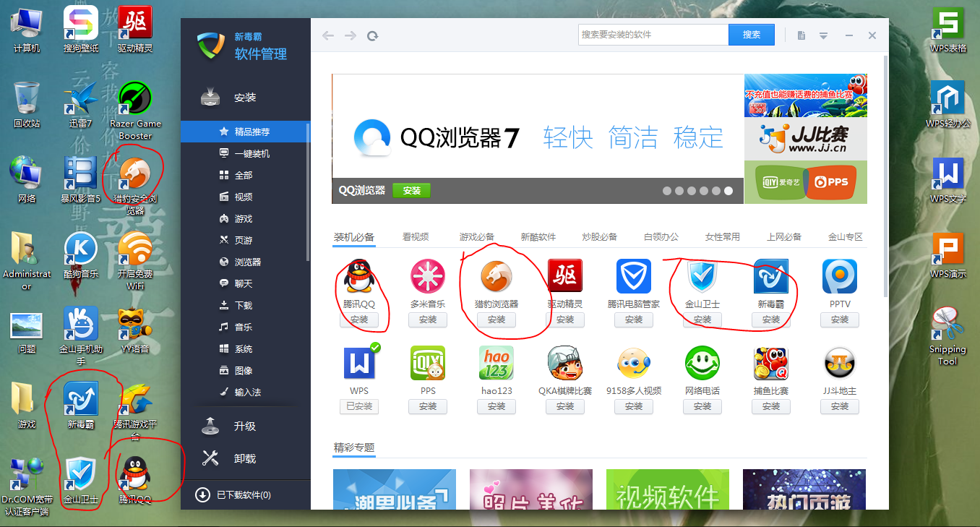Select 游戏 category in the sidebar
This screenshot has height=527, width=980.
[x=244, y=218]
